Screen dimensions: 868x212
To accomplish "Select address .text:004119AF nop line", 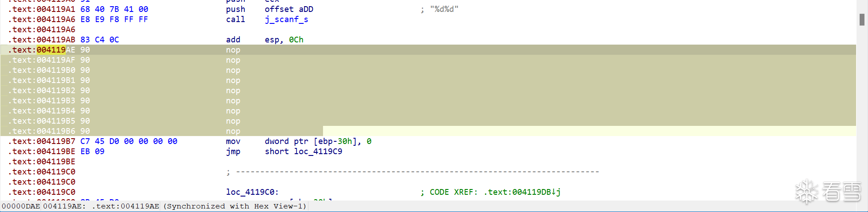I will 428,60.
